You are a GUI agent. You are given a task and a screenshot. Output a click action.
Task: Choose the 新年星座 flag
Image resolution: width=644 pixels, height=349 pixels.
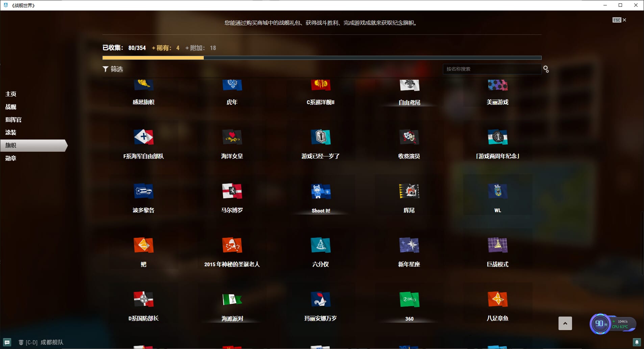coord(409,245)
